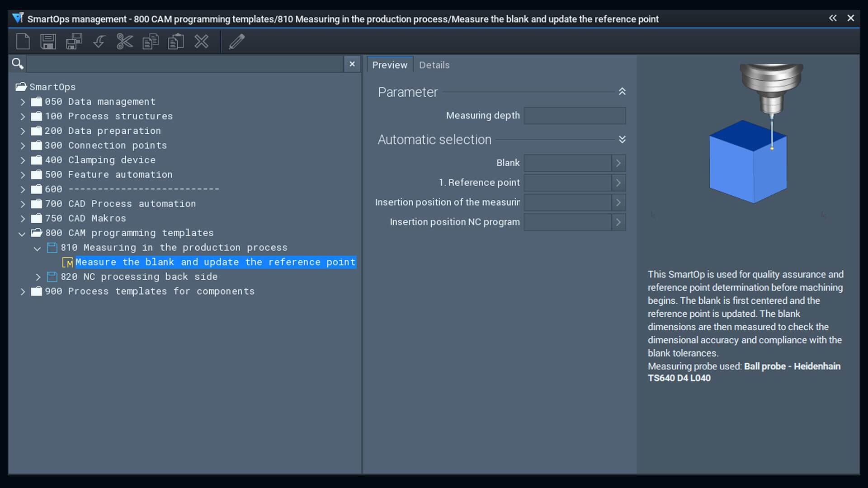Click the Delete X toolbar icon
Image resolution: width=868 pixels, height=488 pixels.
202,42
